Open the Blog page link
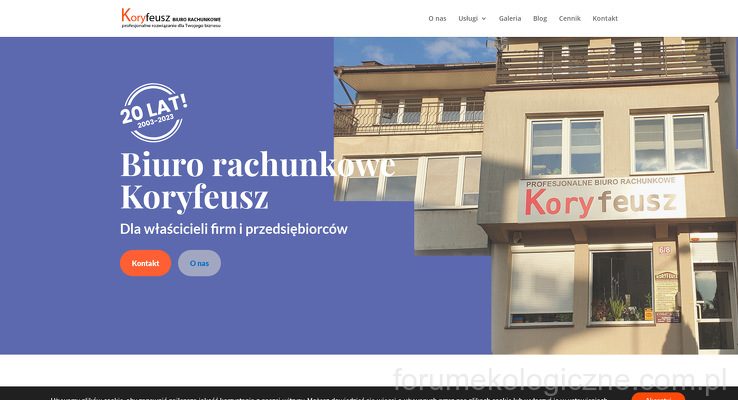This screenshot has height=400, width=738. 540,18
